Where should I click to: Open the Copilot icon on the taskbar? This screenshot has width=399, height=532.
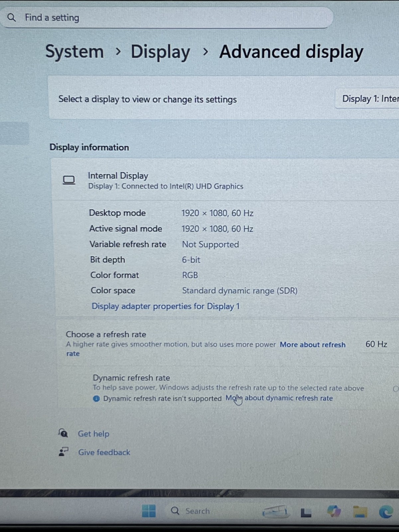click(x=333, y=511)
